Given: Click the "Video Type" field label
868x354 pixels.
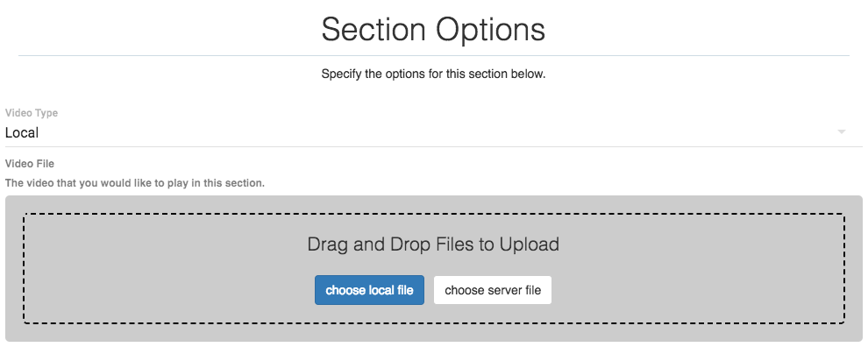Looking at the screenshot, I should (32, 113).
